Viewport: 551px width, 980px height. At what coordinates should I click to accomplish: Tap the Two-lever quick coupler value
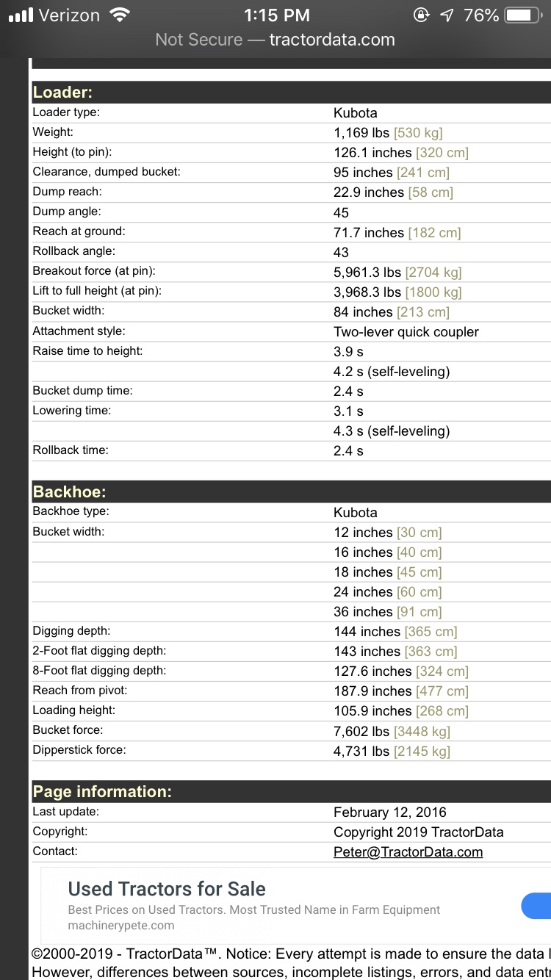click(x=406, y=332)
